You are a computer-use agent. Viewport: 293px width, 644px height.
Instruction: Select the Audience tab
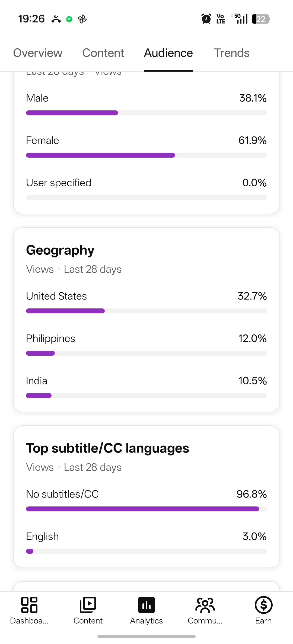click(168, 53)
